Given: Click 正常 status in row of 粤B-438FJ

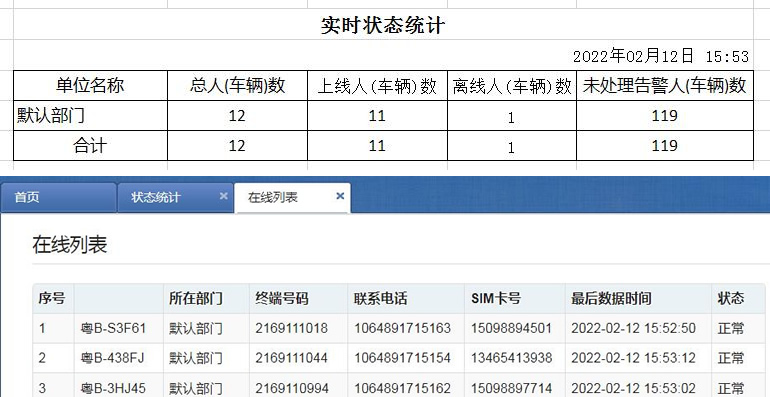Looking at the screenshot, I should click(x=731, y=358).
